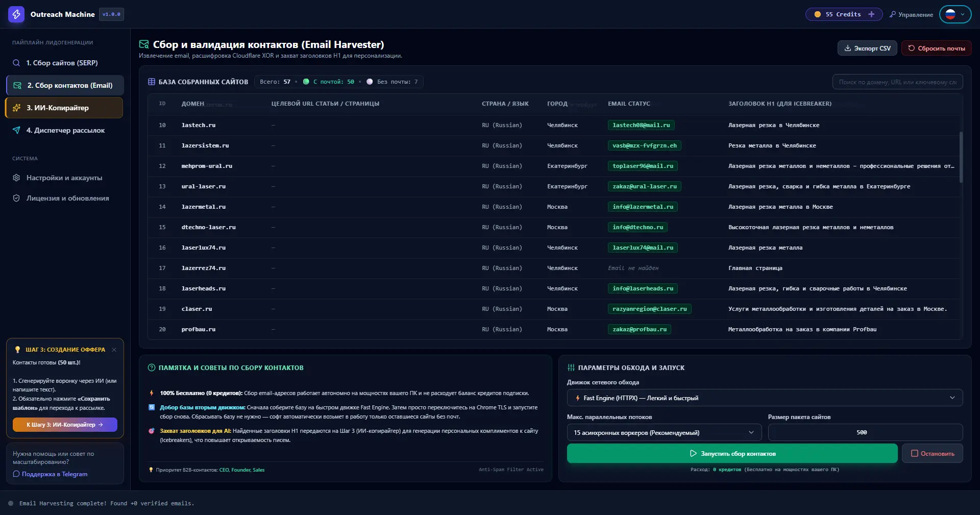Screen dimensions: 980x515
Task: Click the email badge info@dtechno.ru
Action: pos(638,227)
